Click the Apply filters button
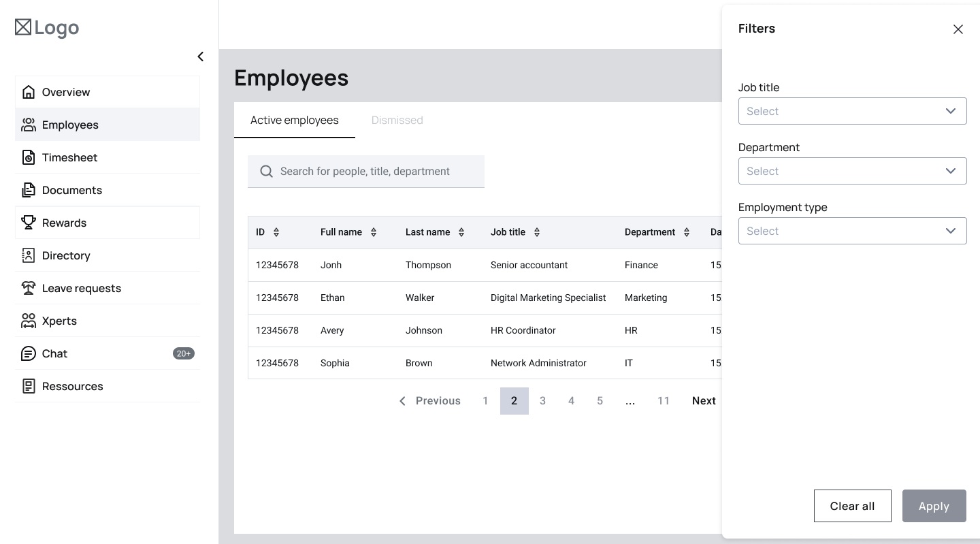Screen dimensions: 980x544 [x=934, y=506]
